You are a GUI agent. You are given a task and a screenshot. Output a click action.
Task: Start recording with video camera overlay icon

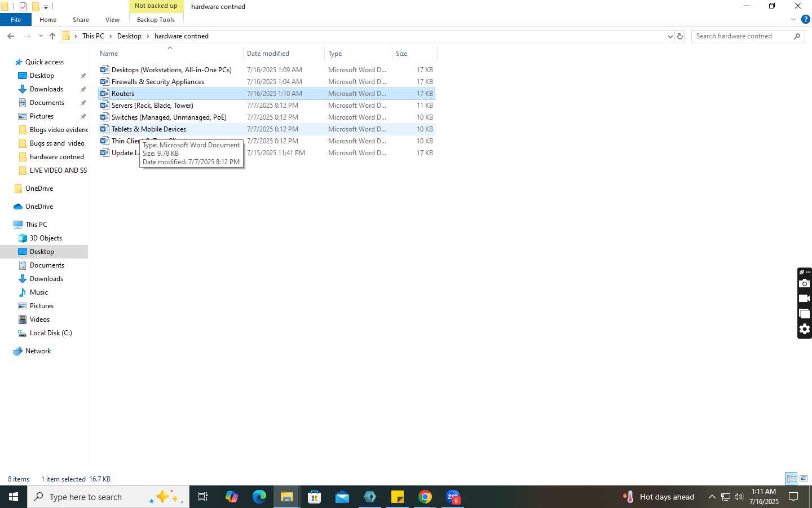(805, 299)
